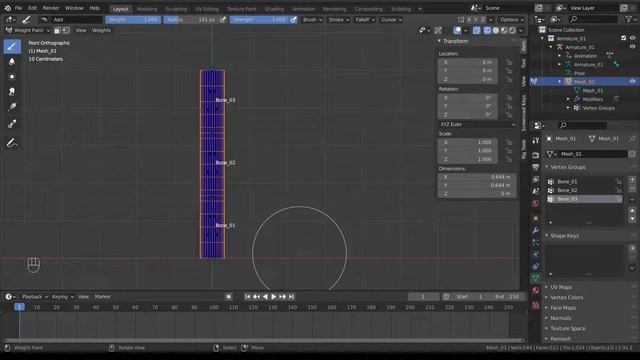Screen dimensions: 640x360
Task: Open the Stroke settings dropdown
Action: coord(338,20)
